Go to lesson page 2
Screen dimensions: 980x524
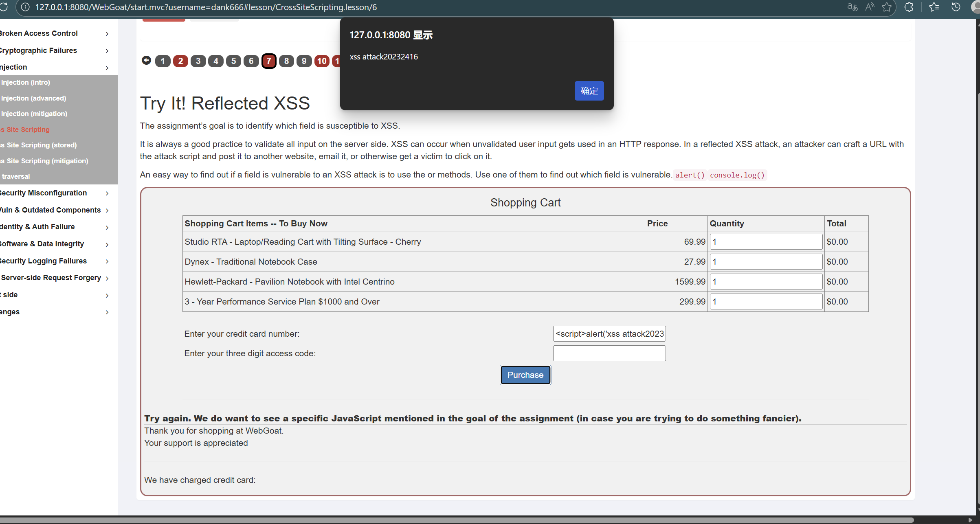(180, 61)
